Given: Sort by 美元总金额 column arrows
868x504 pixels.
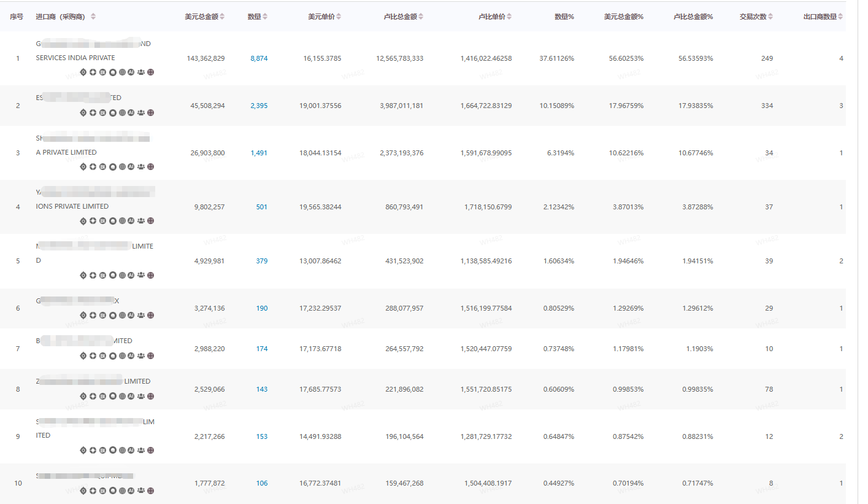Looking at the screenshot, I should click(x=222, y=17).
